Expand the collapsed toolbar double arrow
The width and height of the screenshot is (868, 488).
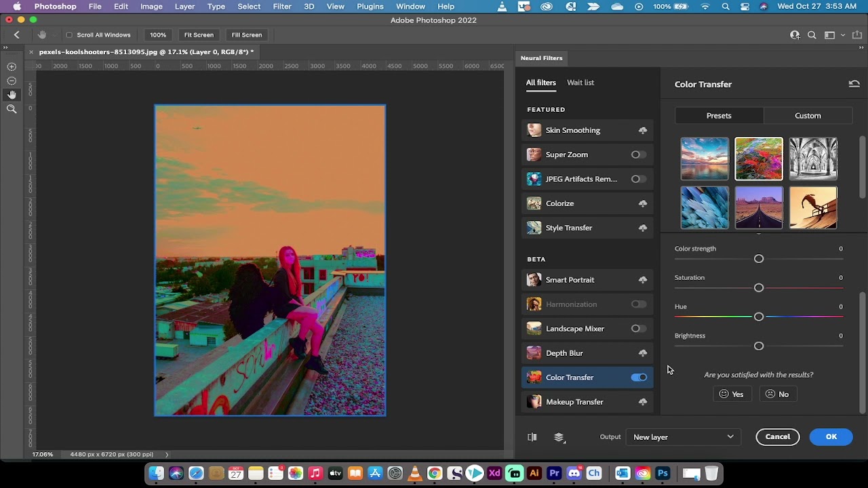tap(5, 47)
